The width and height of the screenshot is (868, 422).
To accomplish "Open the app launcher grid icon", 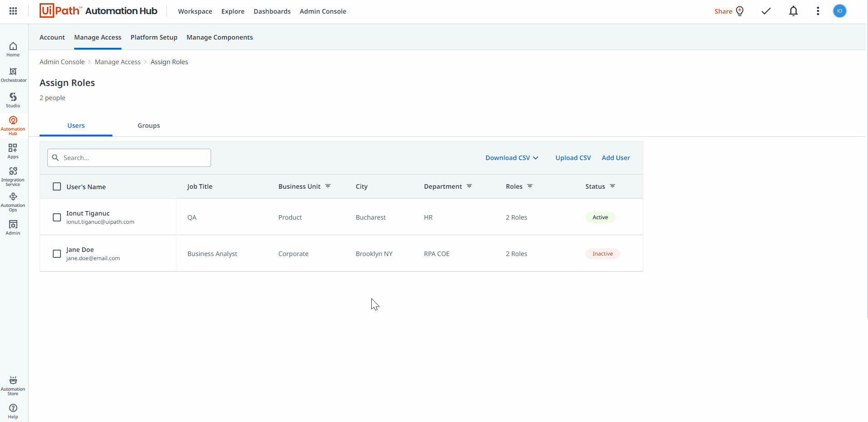I will coord(13,11).
